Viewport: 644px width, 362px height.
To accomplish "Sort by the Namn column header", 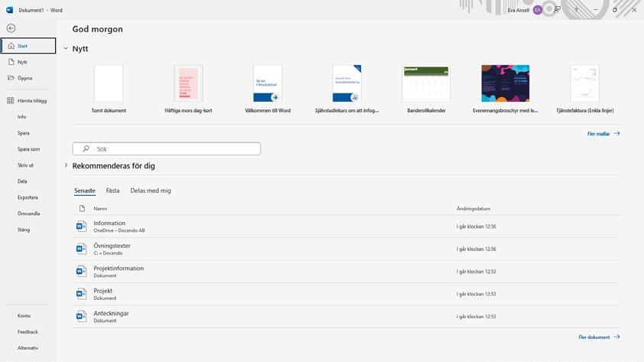I will click(x=100, y=209).
